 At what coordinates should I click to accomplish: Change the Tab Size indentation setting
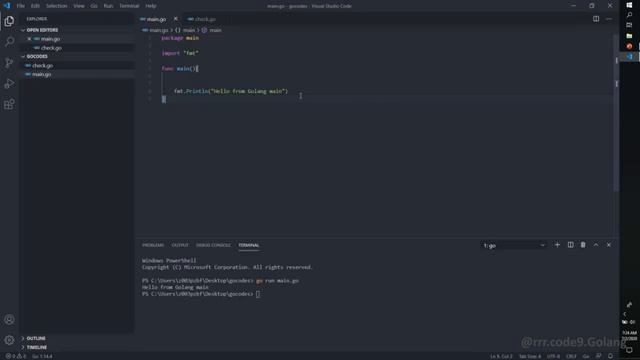coord(529,356)
